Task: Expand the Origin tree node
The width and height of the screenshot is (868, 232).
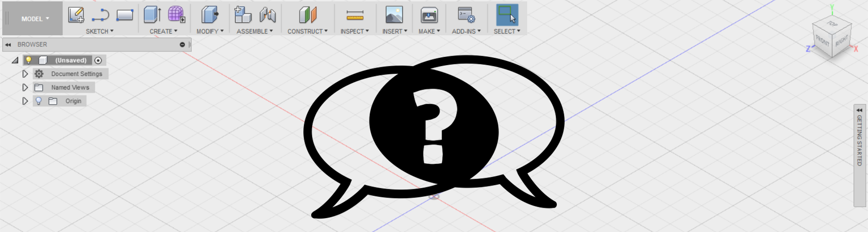Action: (25, 101)
